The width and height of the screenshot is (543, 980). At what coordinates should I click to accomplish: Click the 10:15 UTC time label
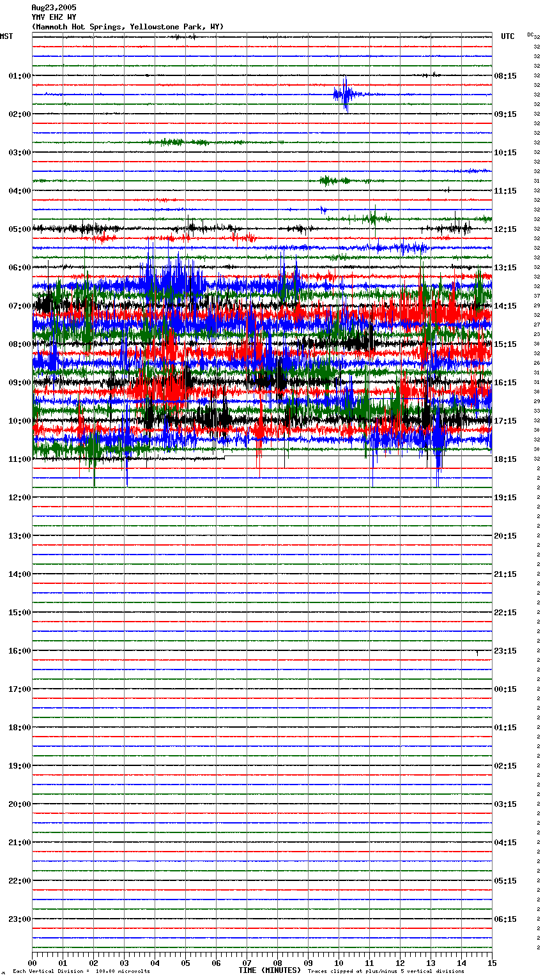pyautogui.click(x=505, y=153)
